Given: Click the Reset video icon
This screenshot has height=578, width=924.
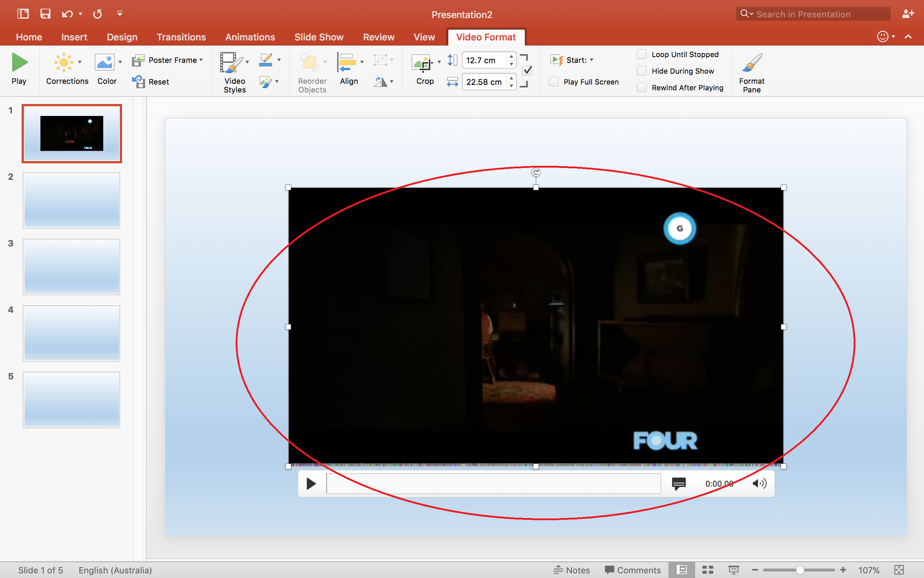Looking at the screenshot, I should [x=138, y=81].
